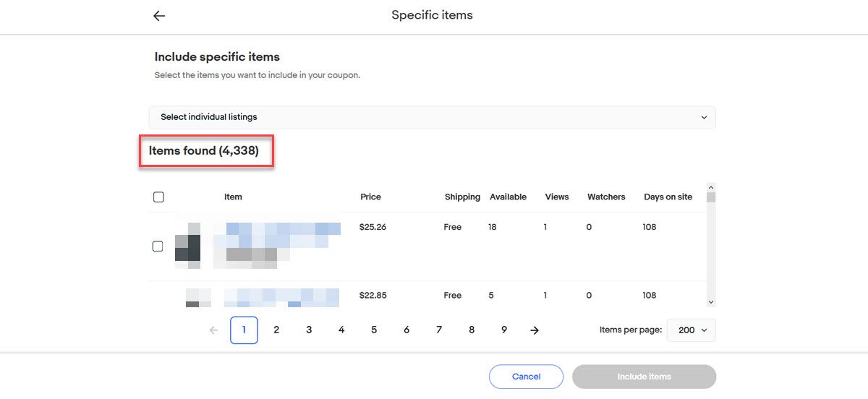This screenshot has height=399, width=868.
Task: Sort by Price column header
Action: coord(370,197)
